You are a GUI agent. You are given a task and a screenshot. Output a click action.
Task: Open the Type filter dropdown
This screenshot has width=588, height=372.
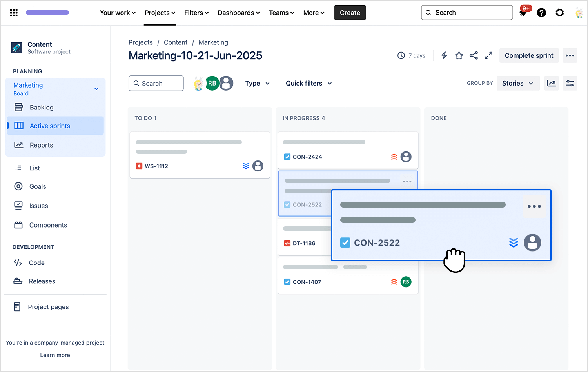258,83
